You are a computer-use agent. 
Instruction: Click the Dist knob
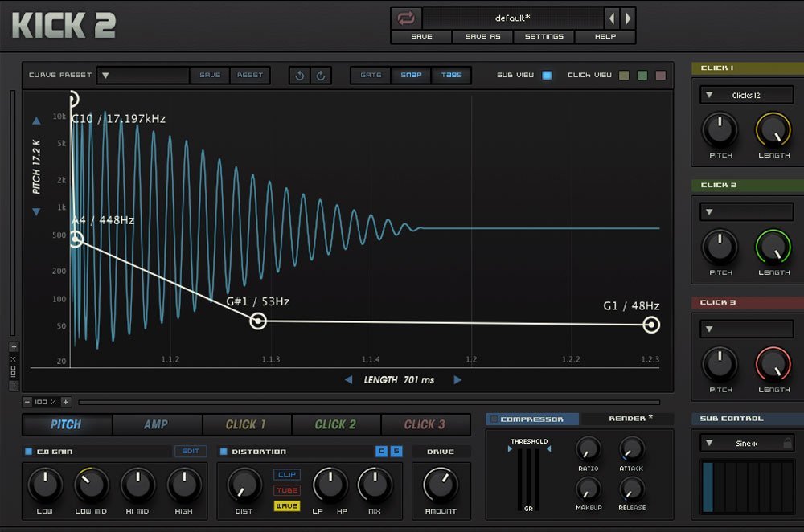[244, 485]
